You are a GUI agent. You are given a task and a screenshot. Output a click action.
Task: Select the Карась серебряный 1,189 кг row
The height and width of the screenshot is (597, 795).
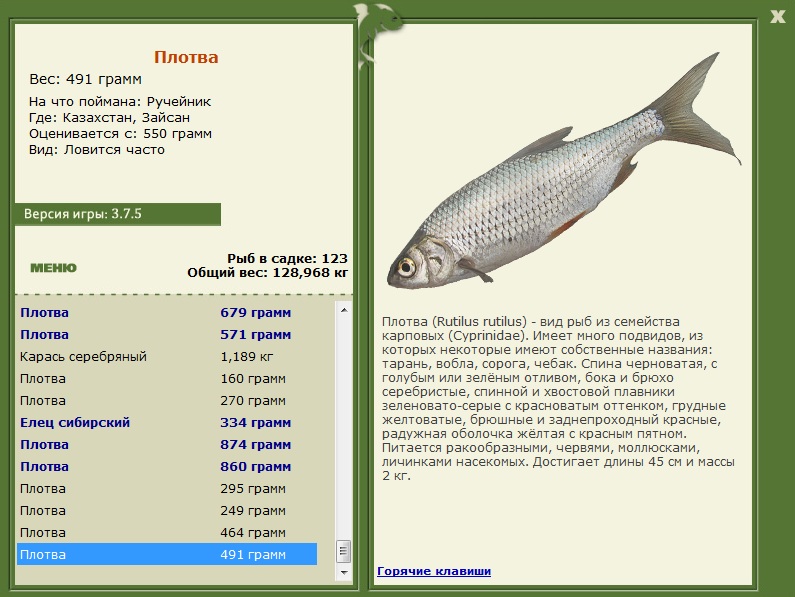[167, 357]
